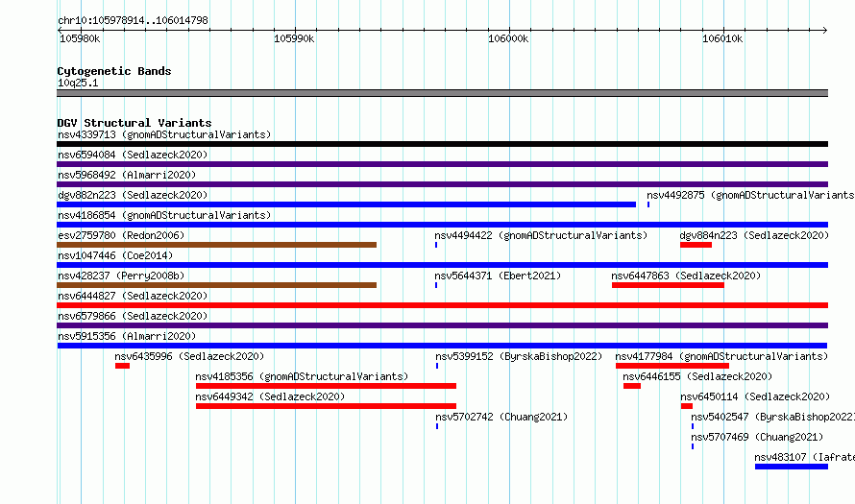Open nsv5707469 (Chuang2021) label
The image size is (855, 504).
757,437
